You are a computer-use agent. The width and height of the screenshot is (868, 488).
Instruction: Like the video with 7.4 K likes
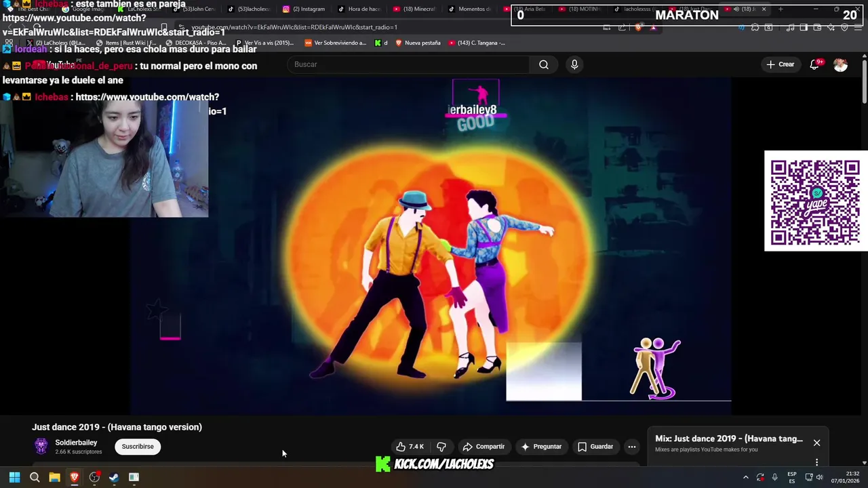click(x=410, y=447)
